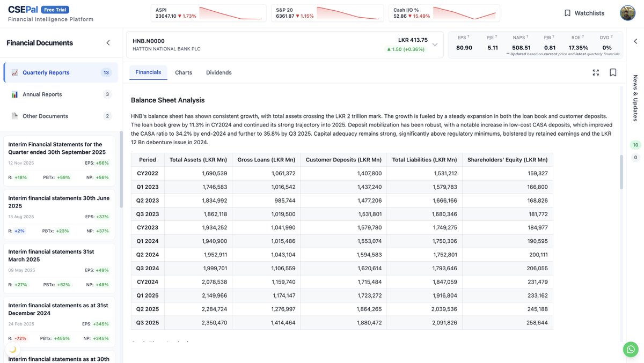Image resolution: width=644 pixels, height=363 pixels.
Task: Click the LKR 413.75 stock price
Action: pos(413,40)
